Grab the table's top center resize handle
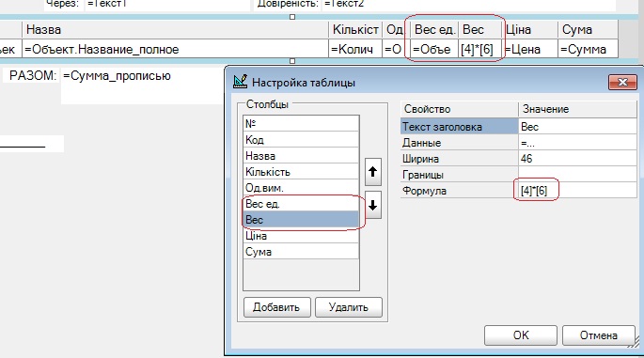This screenshot has width=644, height=358. coord(292,17)
